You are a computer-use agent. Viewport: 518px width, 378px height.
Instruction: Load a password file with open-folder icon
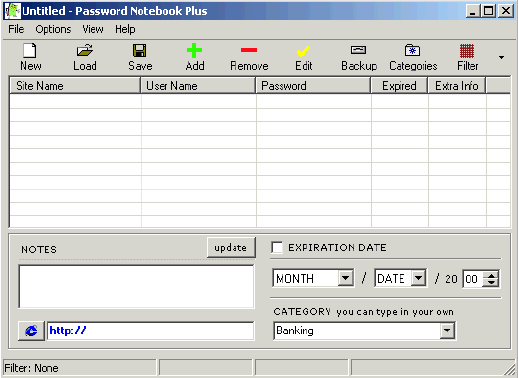[85, 57]
